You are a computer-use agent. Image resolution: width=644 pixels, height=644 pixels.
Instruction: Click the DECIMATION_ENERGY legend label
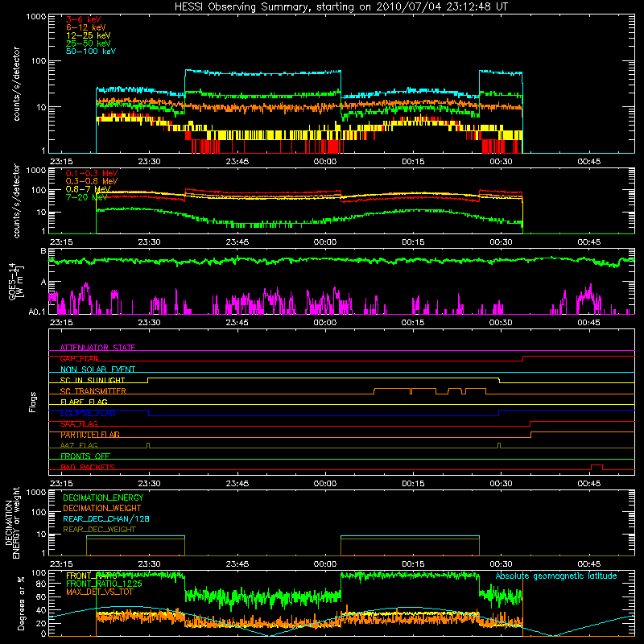click(103, 497)
